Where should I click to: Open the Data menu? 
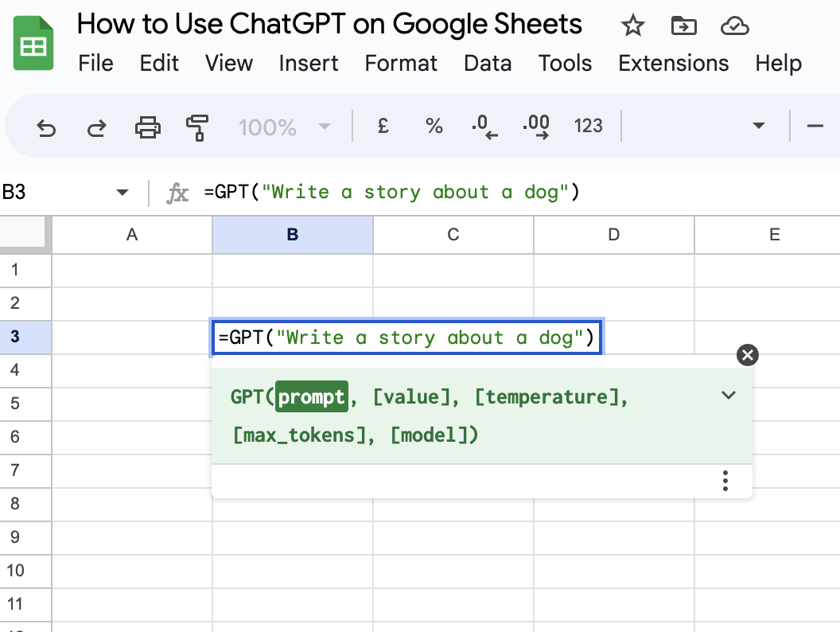(x=488, y=63)
